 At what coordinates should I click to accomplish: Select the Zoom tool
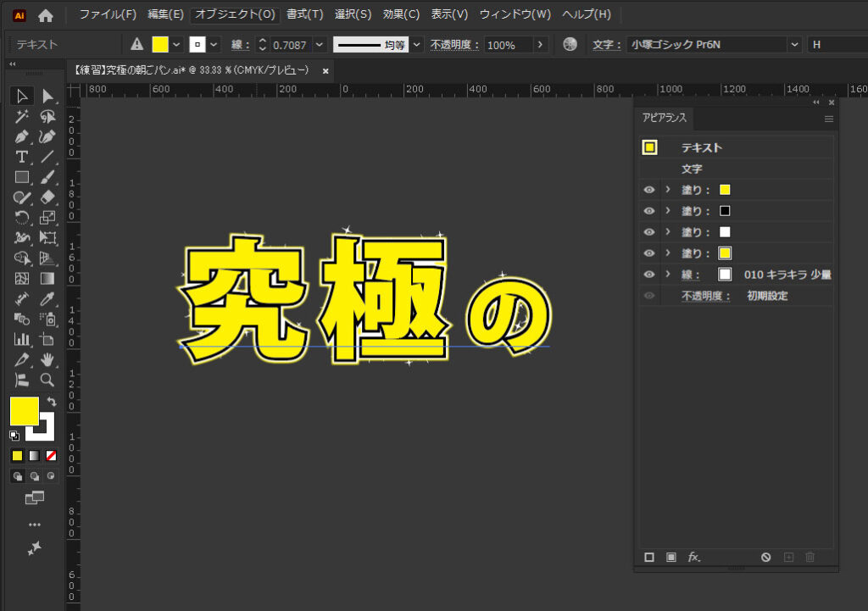pos(47,380)
